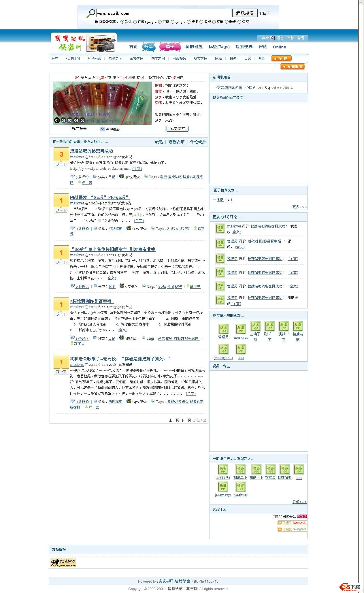The width and height of the screenshot is (364, 593).
Task: Open 标签(Tags) navigation item
Action: (219, 47)
